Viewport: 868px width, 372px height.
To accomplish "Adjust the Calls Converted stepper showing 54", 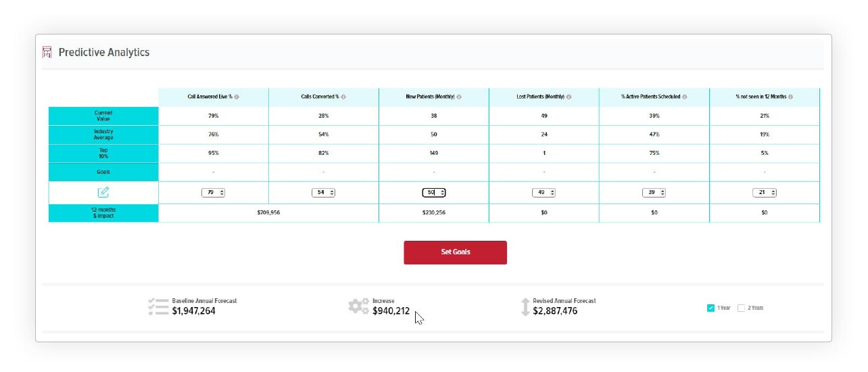I will pos(323,193).
